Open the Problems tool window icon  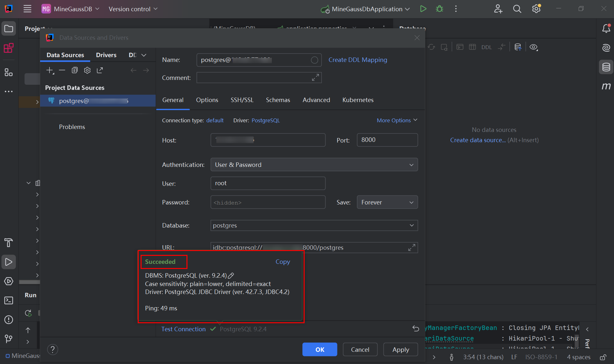point(9,320)
